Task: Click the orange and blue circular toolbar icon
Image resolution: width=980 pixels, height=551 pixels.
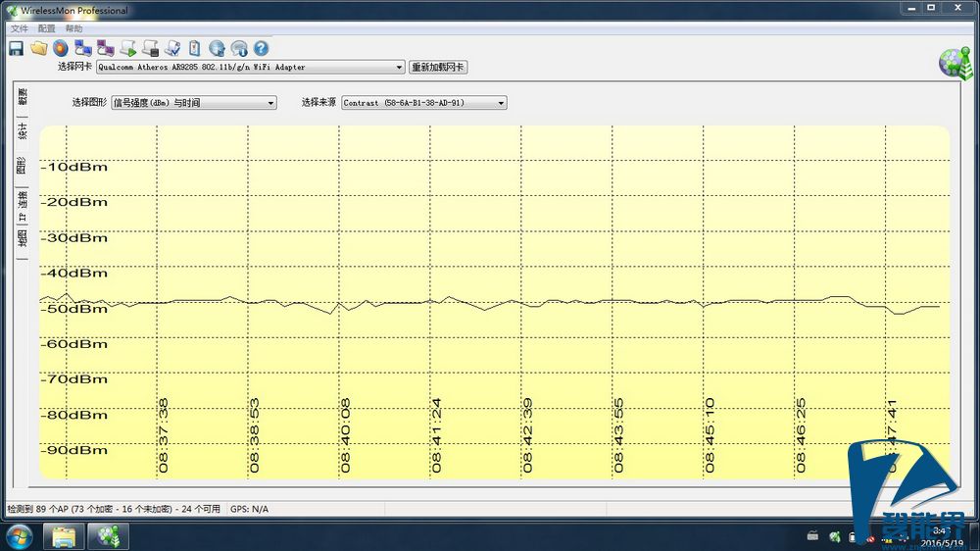Action: pos(61,48)
